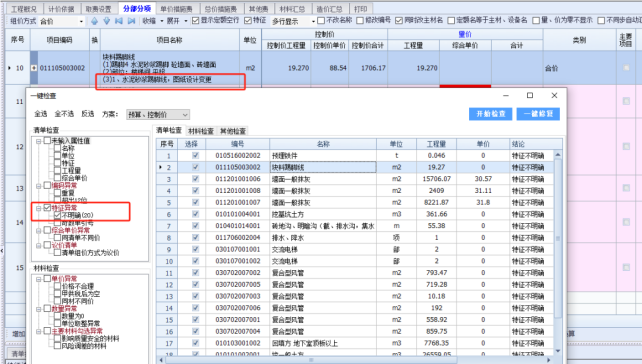The image size is (642, 364).
Task: Click the plus expand icon on row 011105003002
Action: (x=34, y=68)
